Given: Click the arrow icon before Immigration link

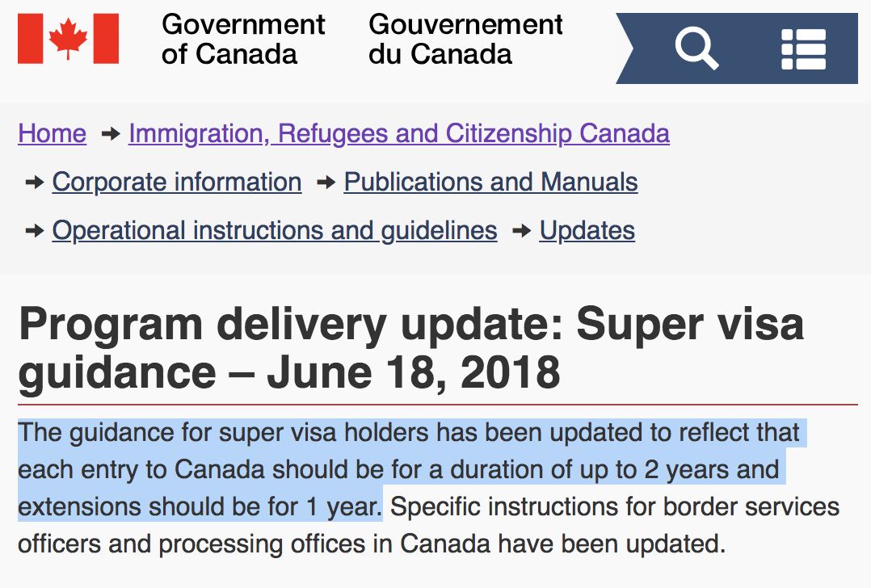Looking at the screenshot, I should pyautogui.click(x=111, y=134).
